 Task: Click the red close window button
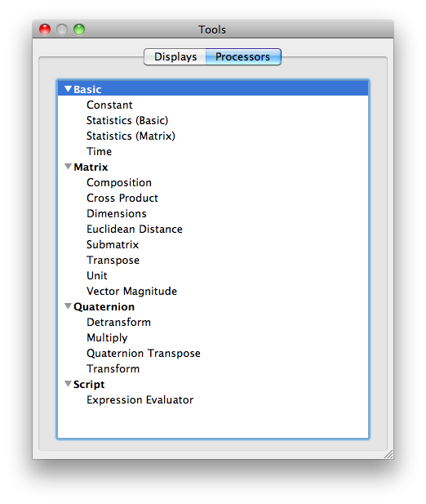pyautogui.click(x=45, y=29)
